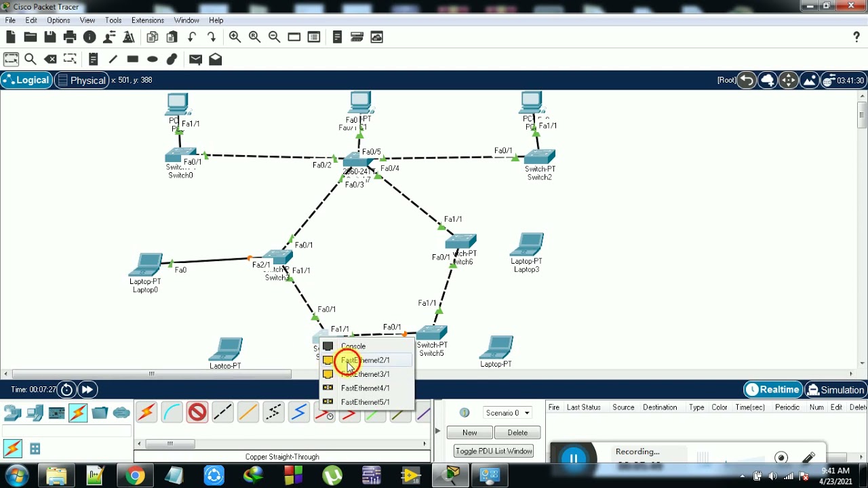Select End Devices category
Viewport: 868px width, 488px height.
tap(35, 413)
